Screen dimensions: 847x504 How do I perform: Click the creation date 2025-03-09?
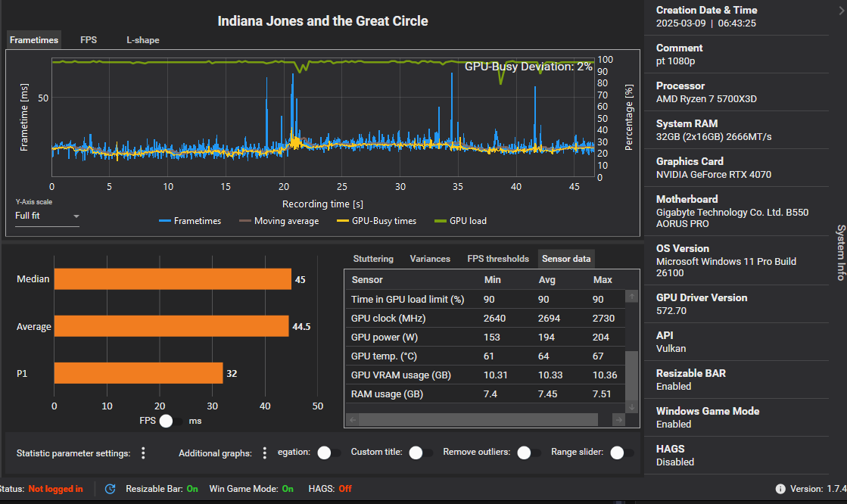[x=680, y=23]
